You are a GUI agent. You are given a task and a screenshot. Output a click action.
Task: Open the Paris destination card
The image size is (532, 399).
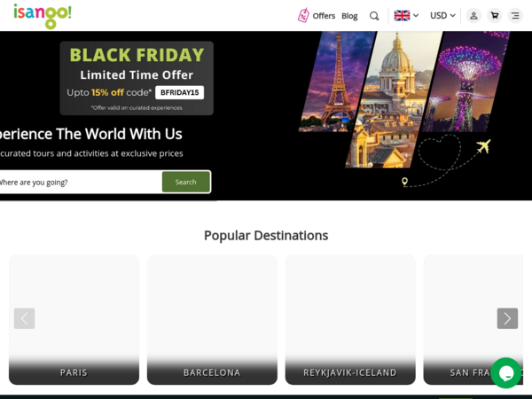tap(74, 319)
